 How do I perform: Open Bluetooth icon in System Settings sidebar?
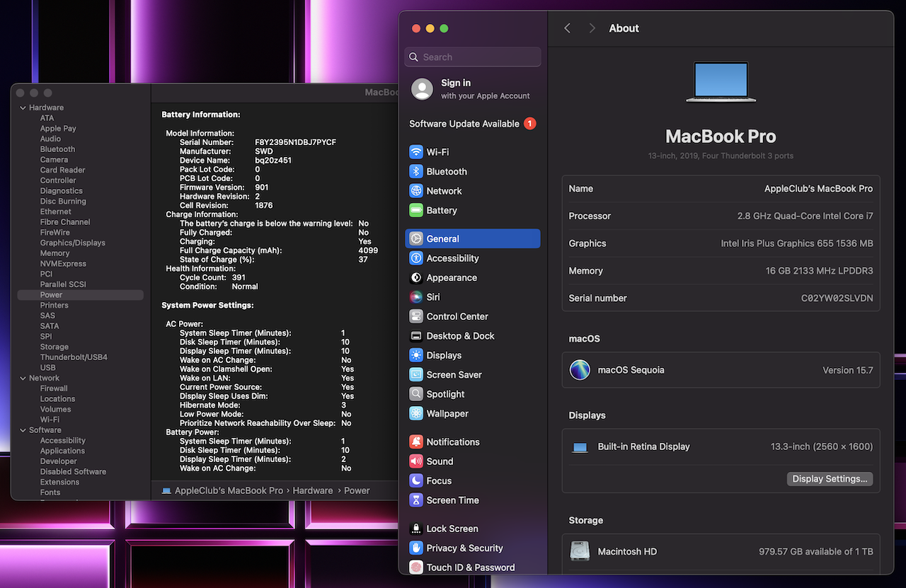pos(416,171)
